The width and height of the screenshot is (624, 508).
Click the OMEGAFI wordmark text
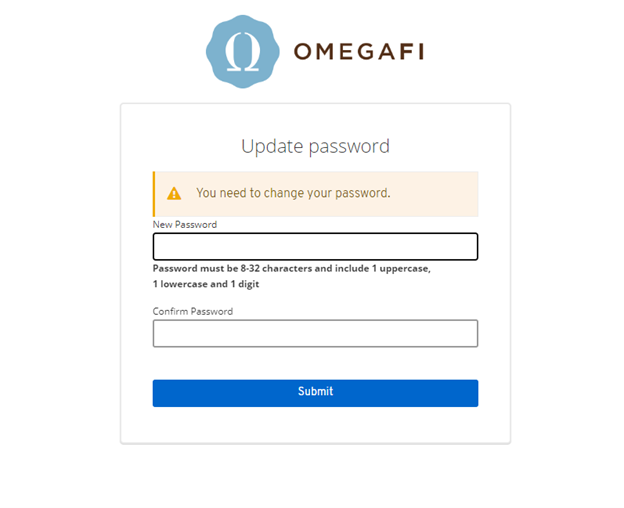(x=358, y=52)
